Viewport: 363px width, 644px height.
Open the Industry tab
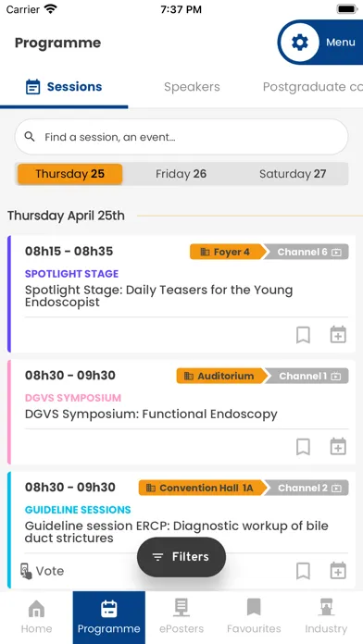pos(326,617)
